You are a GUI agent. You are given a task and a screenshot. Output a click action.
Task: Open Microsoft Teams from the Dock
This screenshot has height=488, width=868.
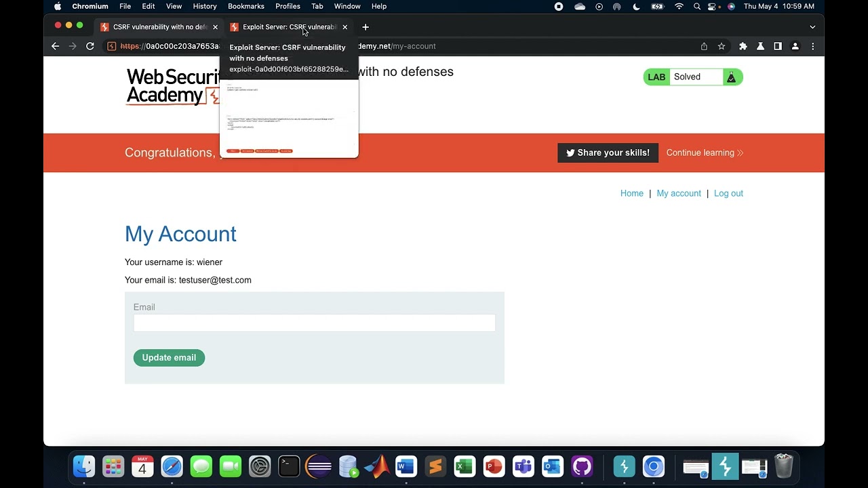tap(524, 466)
